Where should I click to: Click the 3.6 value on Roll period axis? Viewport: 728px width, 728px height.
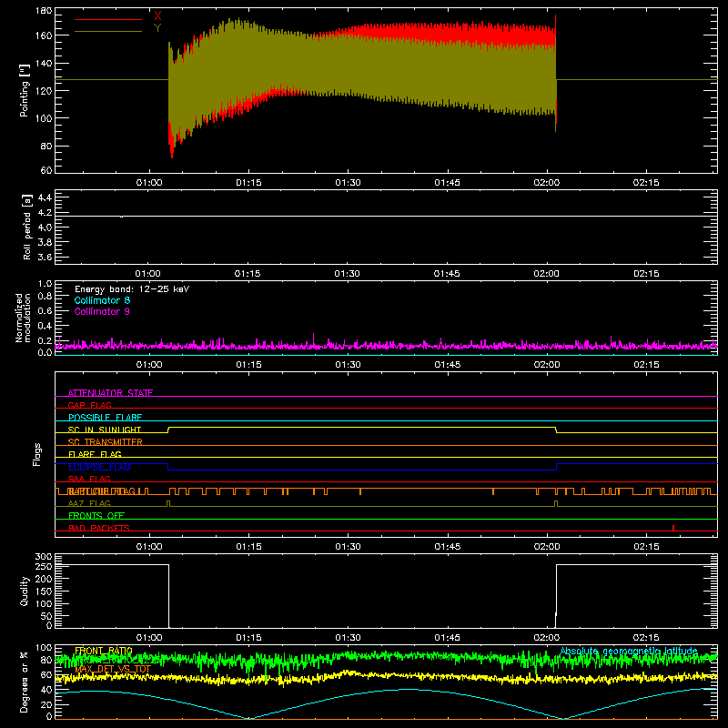[45, 257]
